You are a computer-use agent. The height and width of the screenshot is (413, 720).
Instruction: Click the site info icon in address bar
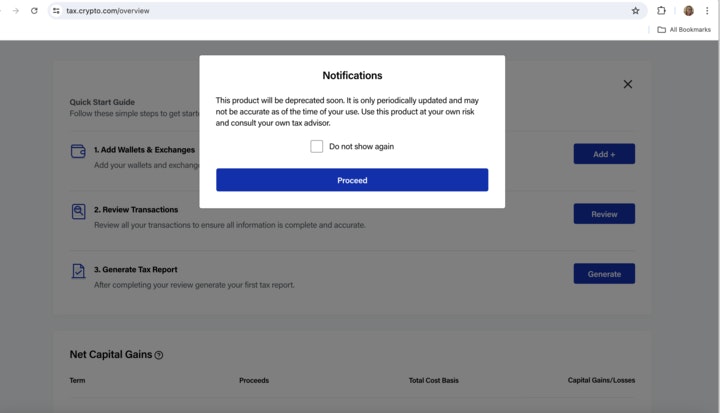tap(56, 11)
